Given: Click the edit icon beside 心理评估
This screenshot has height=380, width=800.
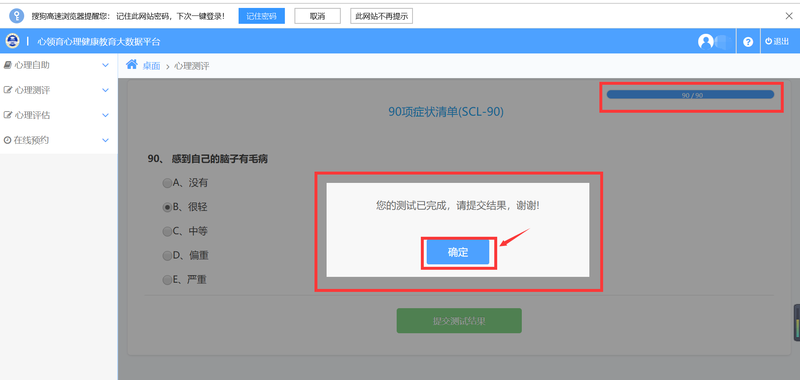Looking at the screenshot, I should [x=8, y=115].
